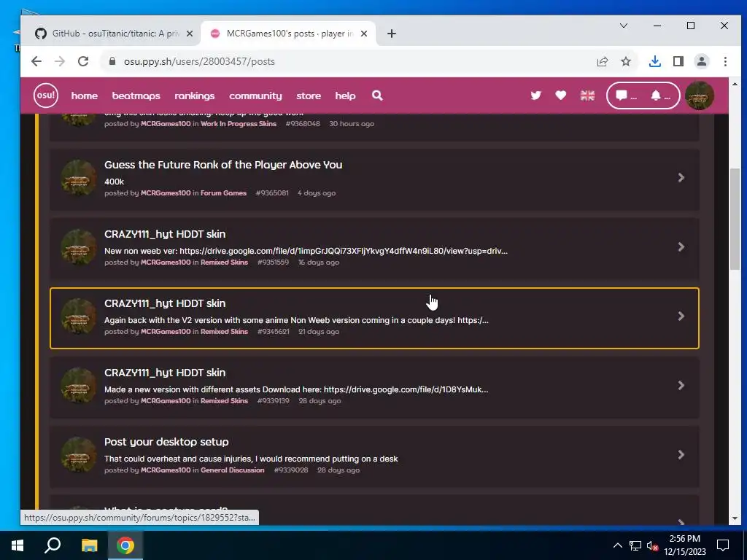Open user avatar menu in navbar
This screenshot has width=747, height=560.
[x=700, y=96]
